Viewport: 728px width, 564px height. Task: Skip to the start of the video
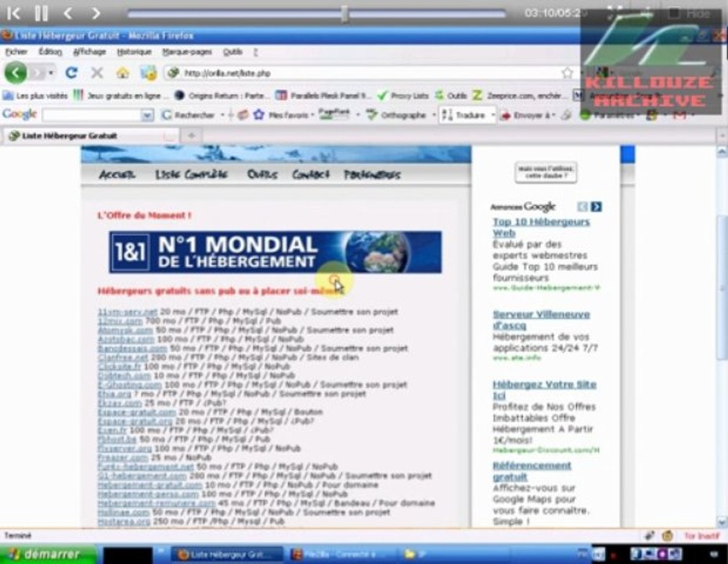[13, 13]
